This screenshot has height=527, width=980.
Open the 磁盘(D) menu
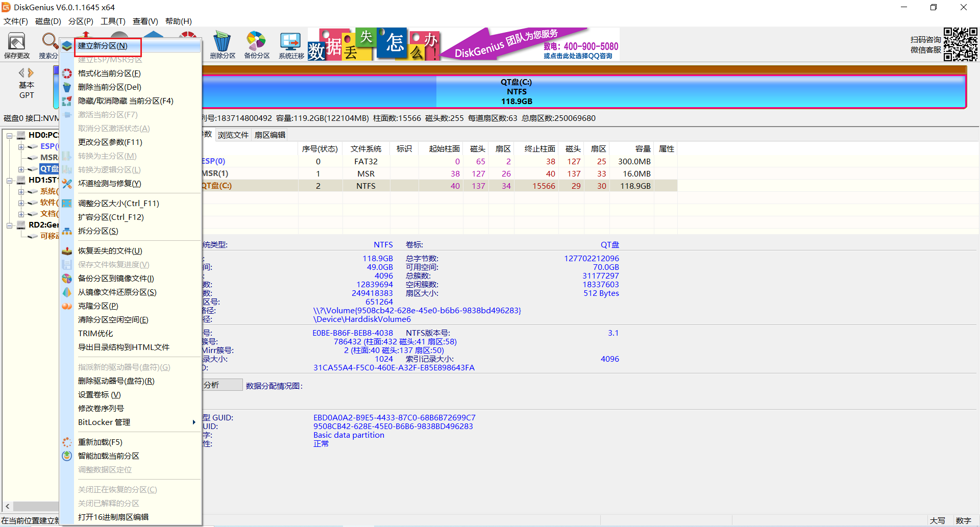click(48, 21)
